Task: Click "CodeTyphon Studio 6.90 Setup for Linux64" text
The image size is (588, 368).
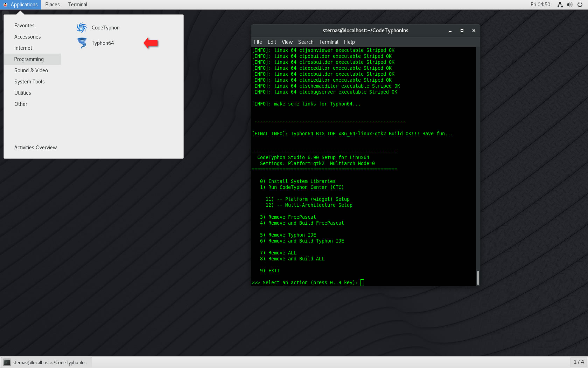Action: pos(313,157)
